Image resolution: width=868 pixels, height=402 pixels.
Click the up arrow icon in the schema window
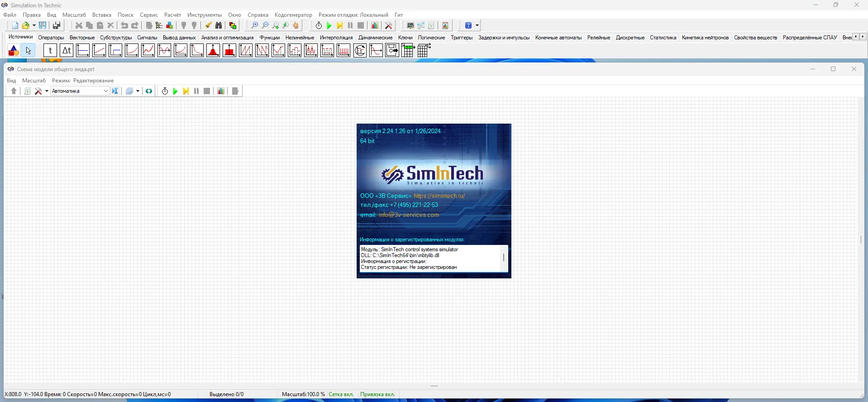(14, 91)
